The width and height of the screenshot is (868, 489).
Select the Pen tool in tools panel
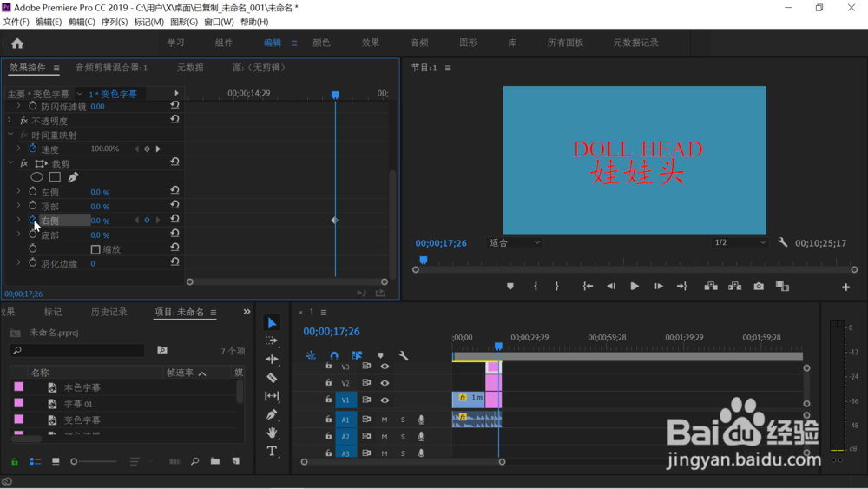pos(272,414)
